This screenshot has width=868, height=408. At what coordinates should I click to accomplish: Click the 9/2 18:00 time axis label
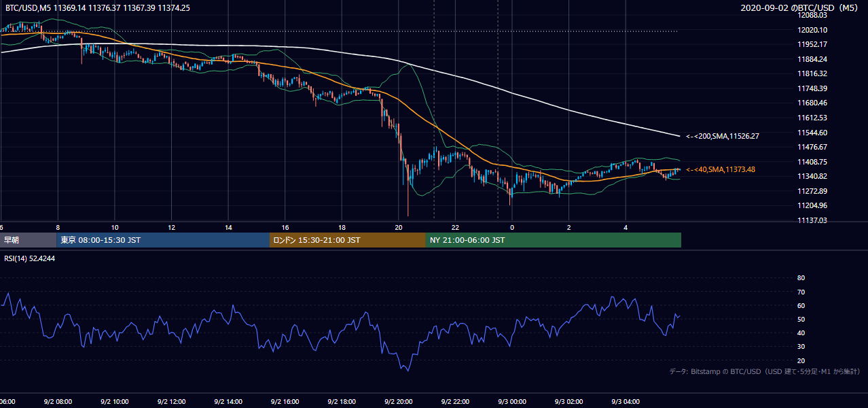[342, 402]
